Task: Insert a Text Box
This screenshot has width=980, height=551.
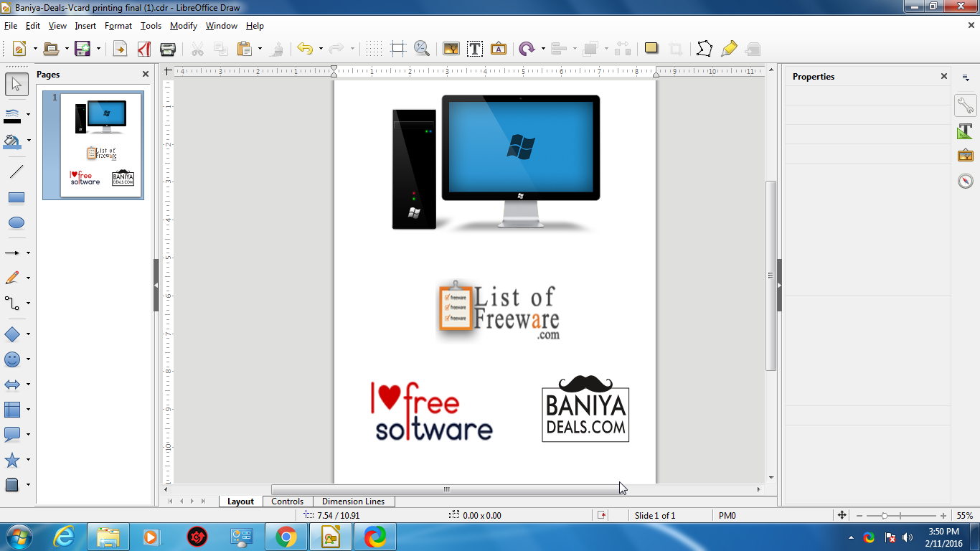Action: pos(474,49)
